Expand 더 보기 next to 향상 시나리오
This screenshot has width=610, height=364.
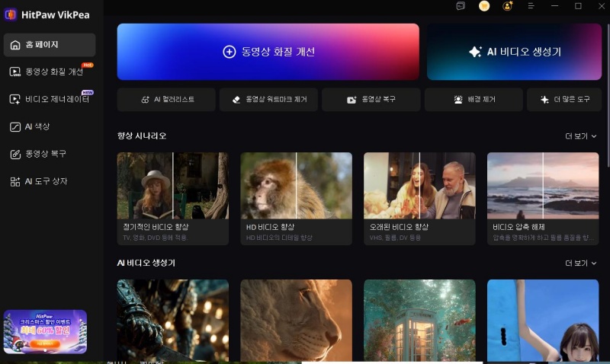click(580, 136)
